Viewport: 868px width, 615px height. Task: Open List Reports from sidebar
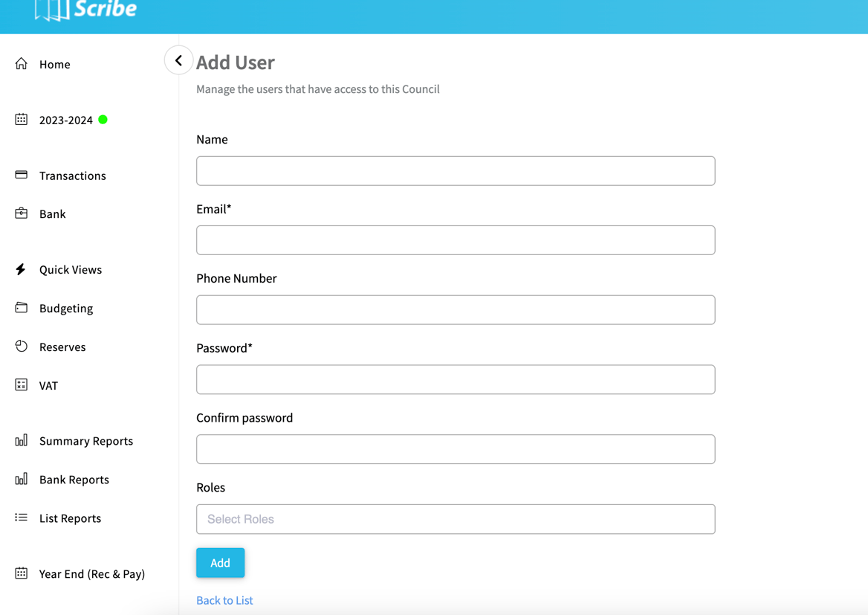[70, 518]
